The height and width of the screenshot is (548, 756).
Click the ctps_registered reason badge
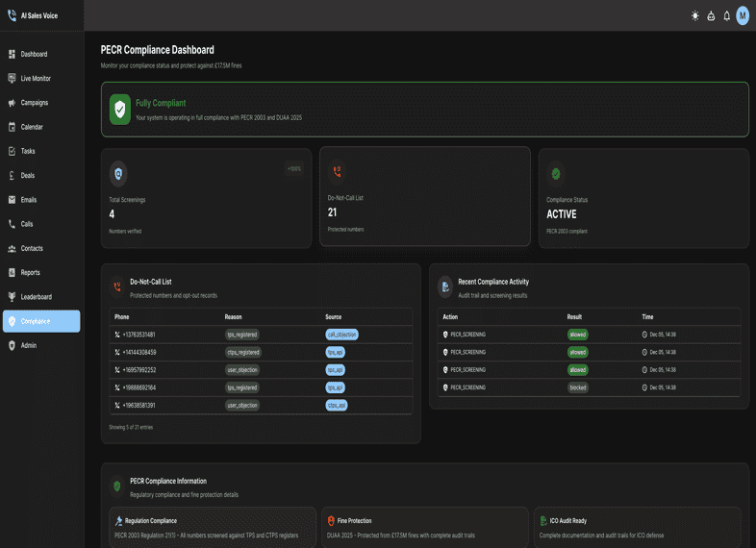point(243,352)
